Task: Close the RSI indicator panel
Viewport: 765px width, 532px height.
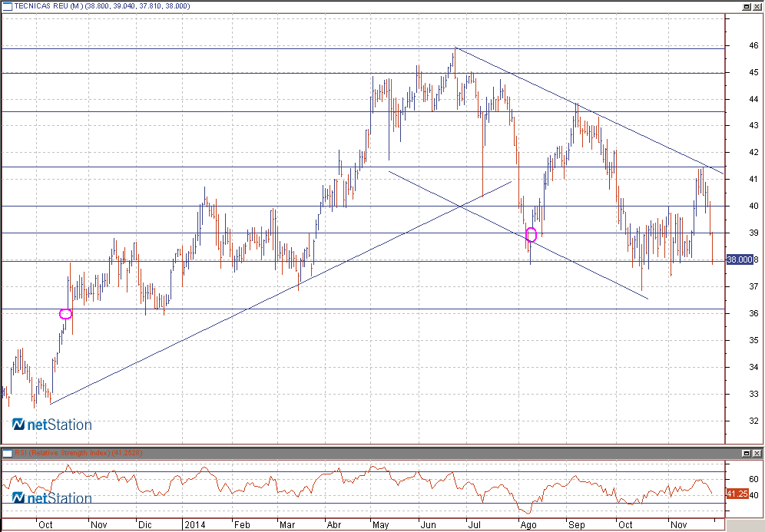Action: tap(757, 454)
